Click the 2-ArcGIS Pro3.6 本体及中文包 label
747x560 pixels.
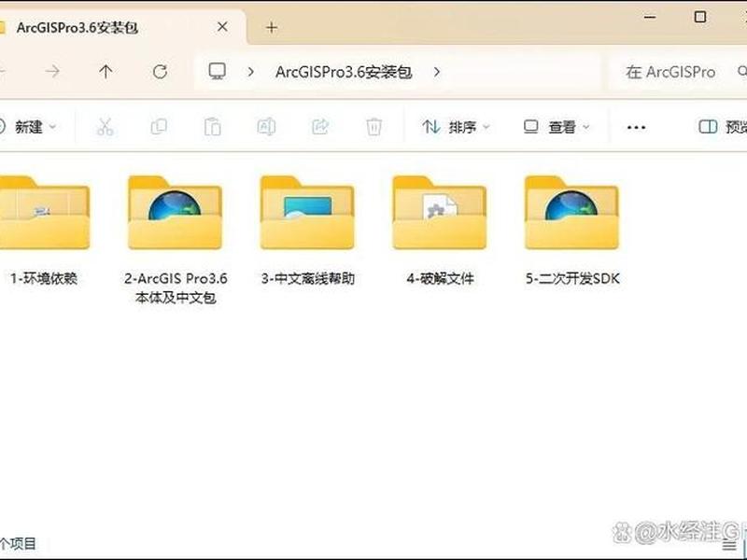click(x=176, y=287)
